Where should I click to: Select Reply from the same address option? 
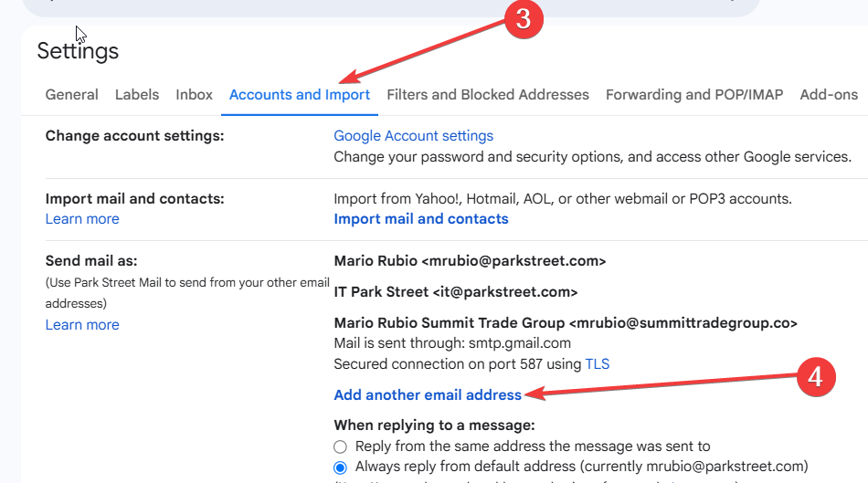pyautogui.click(x=340, y=446)
